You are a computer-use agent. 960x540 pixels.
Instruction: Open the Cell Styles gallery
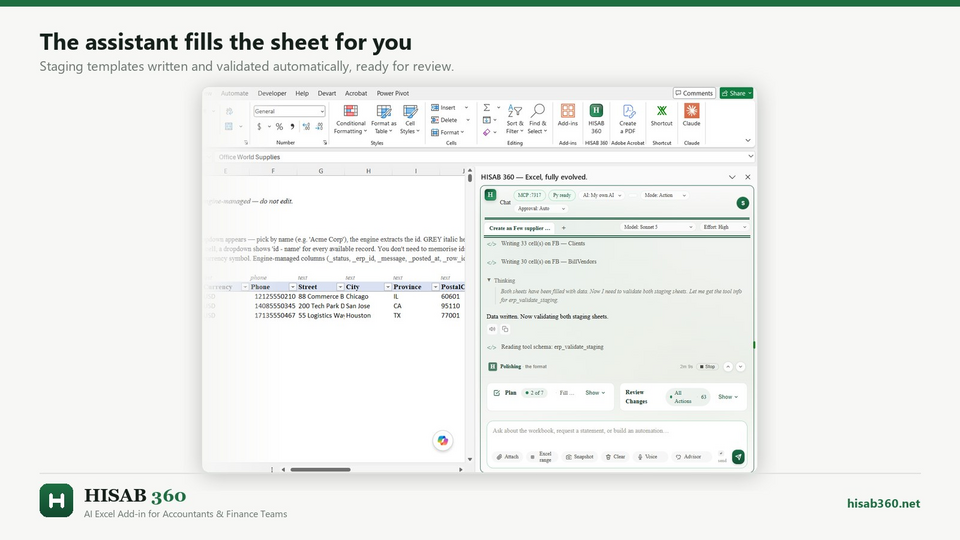[x=410, y=119]
